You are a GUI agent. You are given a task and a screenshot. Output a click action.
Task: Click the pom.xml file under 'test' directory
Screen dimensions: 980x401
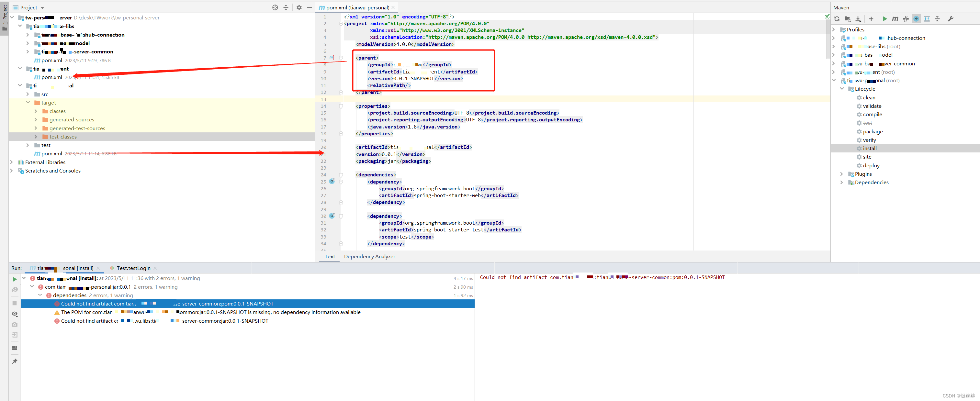pyautogui.click(x=52, y=153)
